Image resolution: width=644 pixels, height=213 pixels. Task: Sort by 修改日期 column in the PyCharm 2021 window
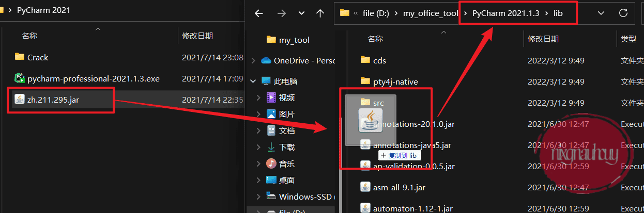[197, 36]
